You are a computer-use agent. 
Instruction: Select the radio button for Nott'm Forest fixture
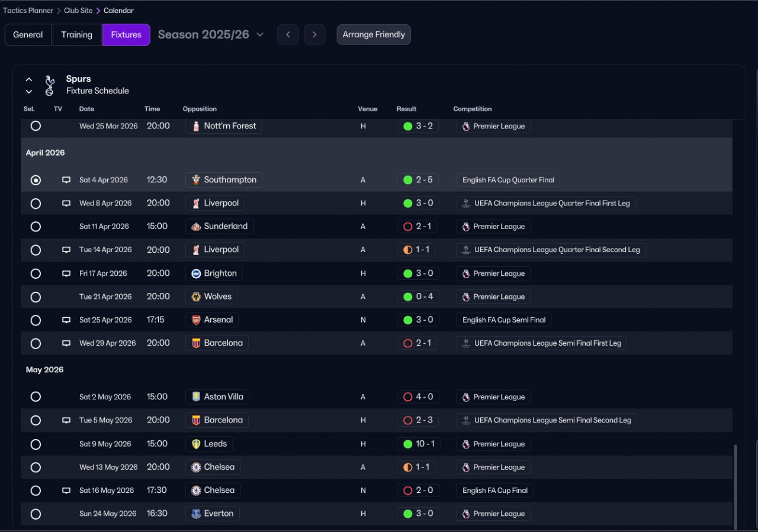36,126
